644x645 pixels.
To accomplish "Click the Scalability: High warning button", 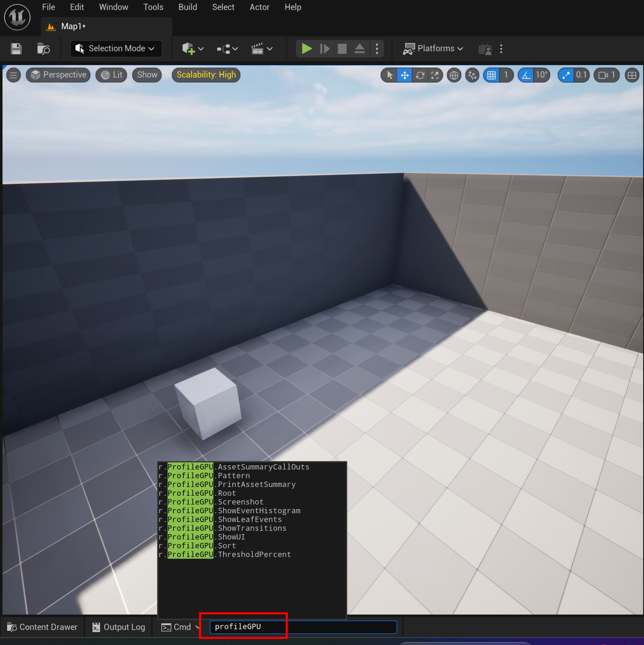I will pos(206,75).
